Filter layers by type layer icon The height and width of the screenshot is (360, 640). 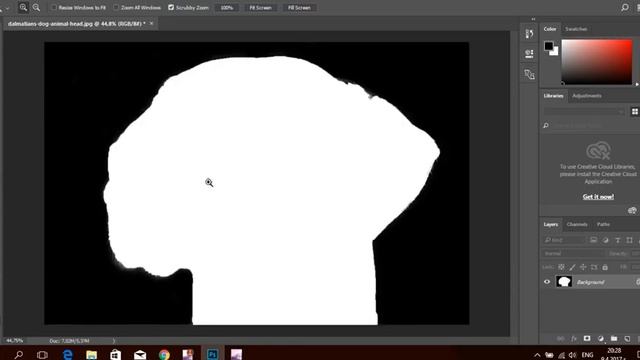(x=618, y=240)
